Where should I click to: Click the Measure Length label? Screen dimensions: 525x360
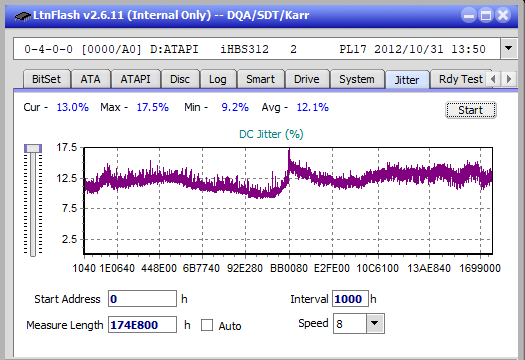(x=65, y=325)
